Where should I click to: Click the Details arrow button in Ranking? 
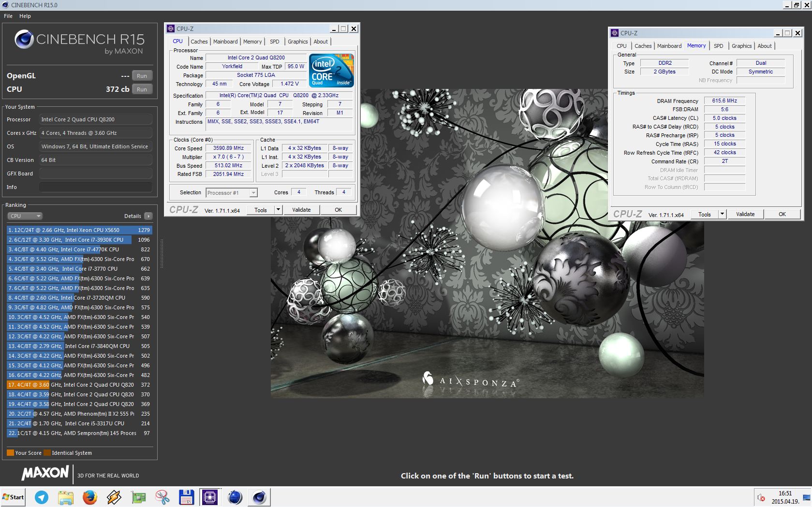pyautogui.click(x=148, y=216)
